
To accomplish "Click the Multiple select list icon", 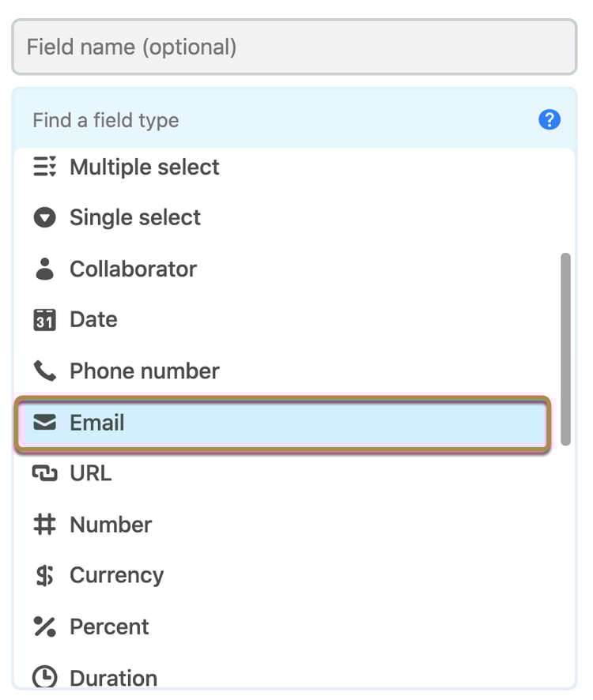I will click(45, 167).
